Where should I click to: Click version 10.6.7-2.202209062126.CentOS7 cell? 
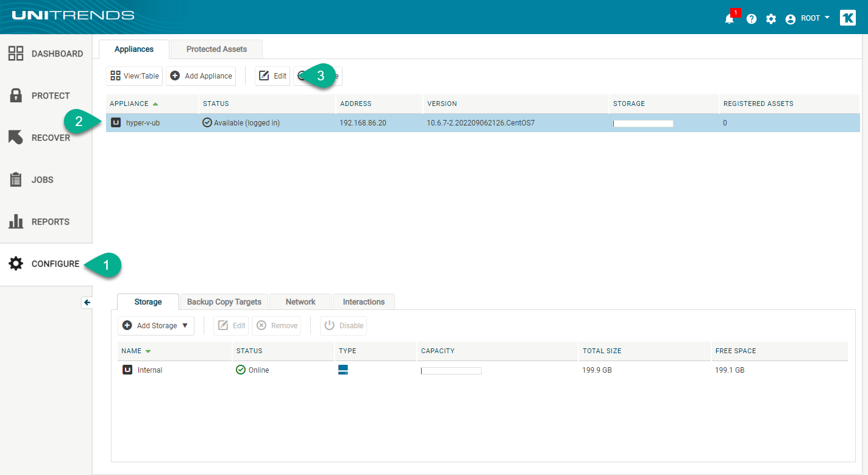point(481,123)
